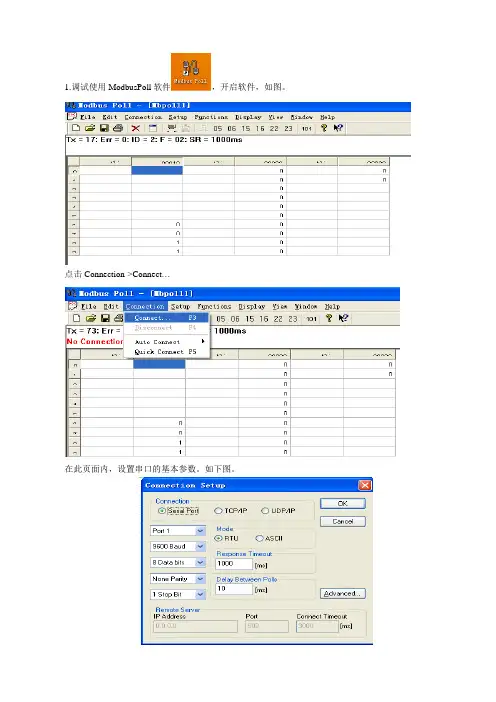Click Open folder icon in second screenshot toolbar
This screenshot has height=702, width=496.
(91, 318)
